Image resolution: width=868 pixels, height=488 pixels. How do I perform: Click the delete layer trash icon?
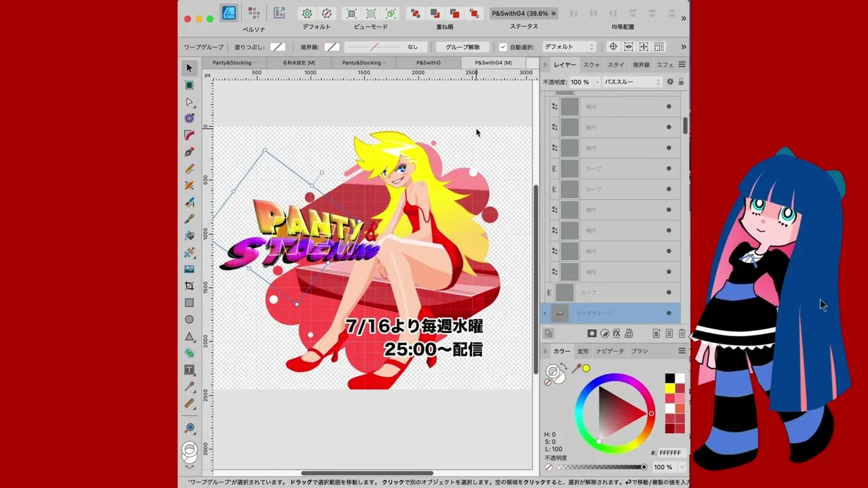click(x=682, y=333)
